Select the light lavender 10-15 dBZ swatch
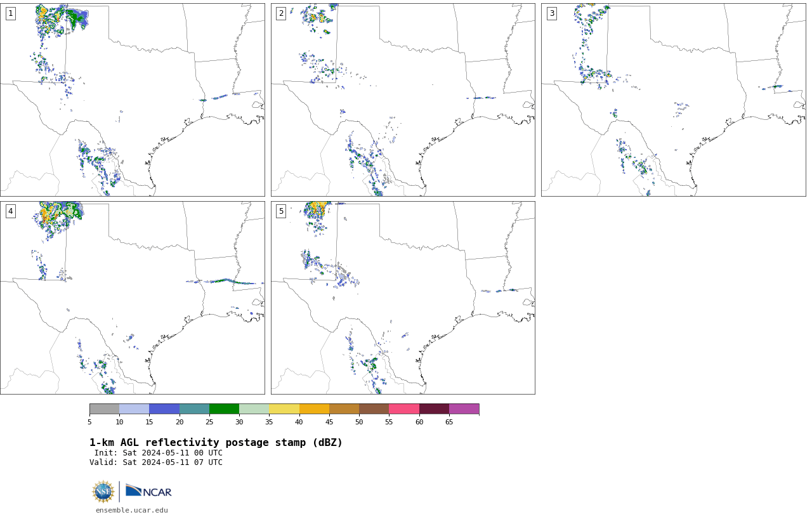This screenshot has height=517, width=812. coord(134,409)
